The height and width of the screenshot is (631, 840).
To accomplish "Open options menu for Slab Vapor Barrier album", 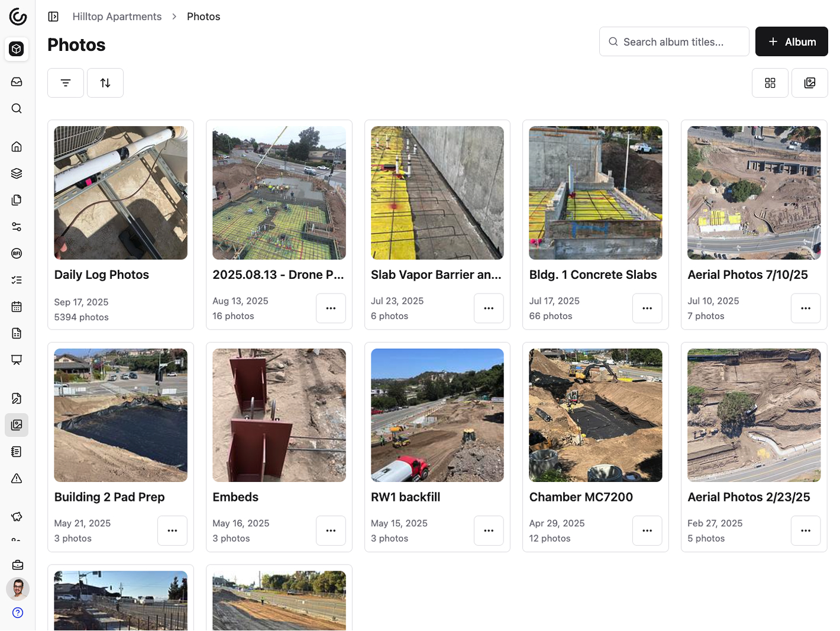I will point(489,308).
